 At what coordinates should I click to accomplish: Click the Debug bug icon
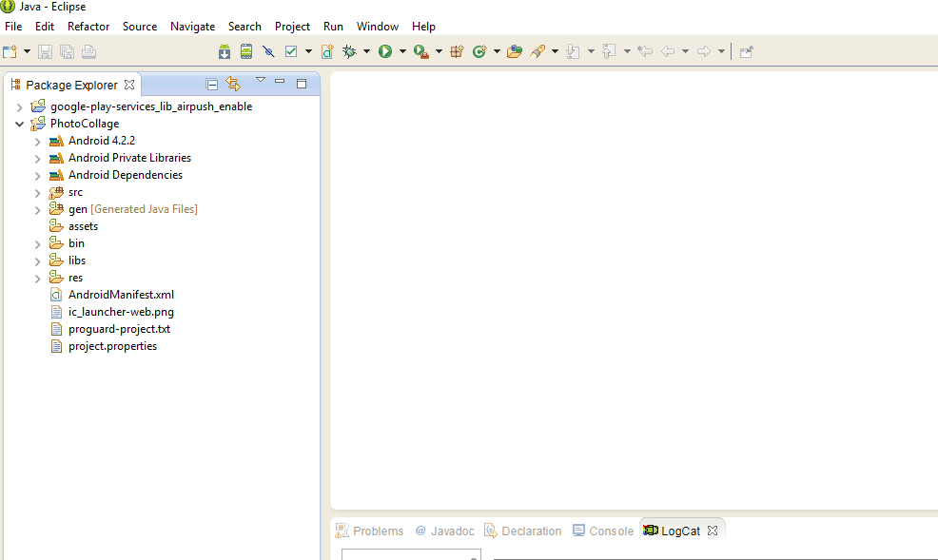(x=349, y=51)
